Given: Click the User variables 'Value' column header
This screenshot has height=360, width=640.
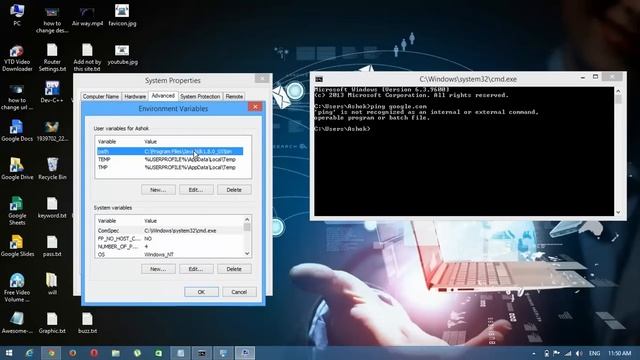Looking at the screenshot, I should click(x=150, y=142).
